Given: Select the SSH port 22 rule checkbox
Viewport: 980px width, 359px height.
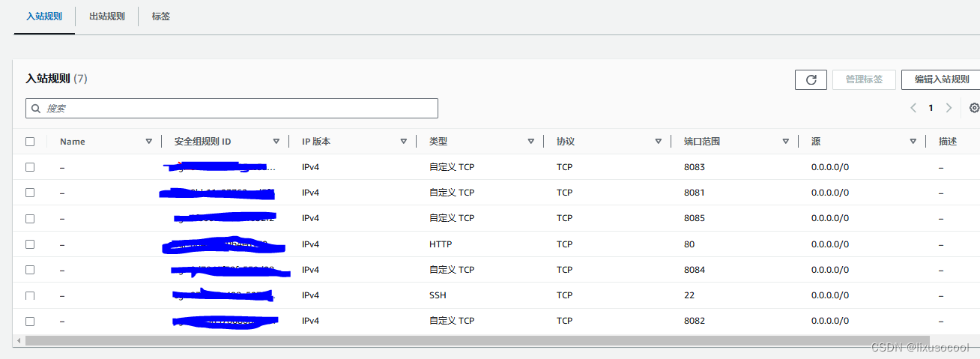Looking at the screenshot, I should (30, 295).
